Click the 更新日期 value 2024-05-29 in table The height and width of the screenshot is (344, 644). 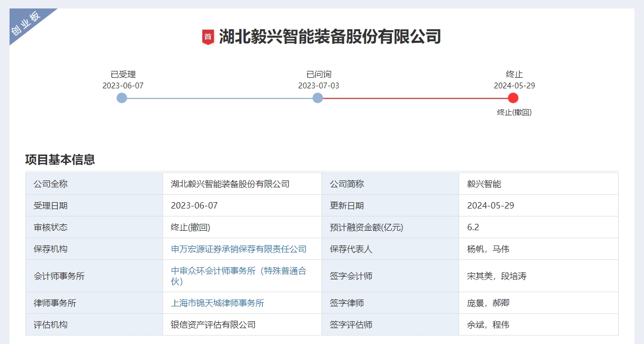pos(490,206)
